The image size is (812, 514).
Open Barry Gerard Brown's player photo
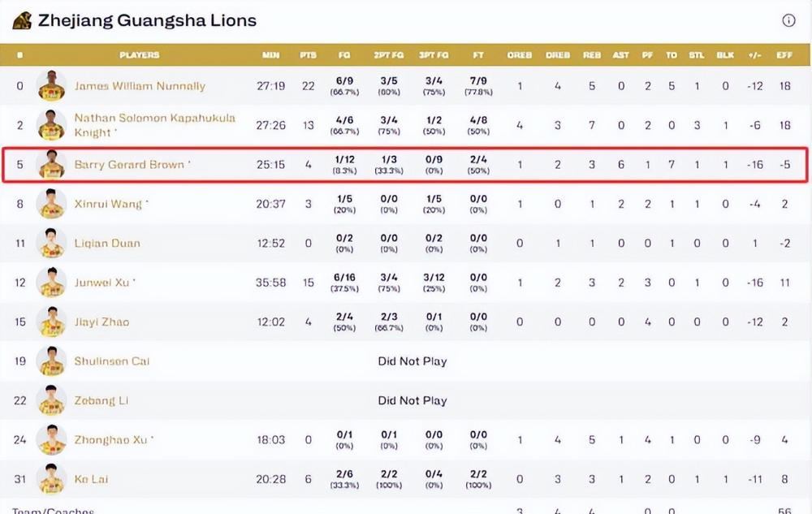click(51, 164)
